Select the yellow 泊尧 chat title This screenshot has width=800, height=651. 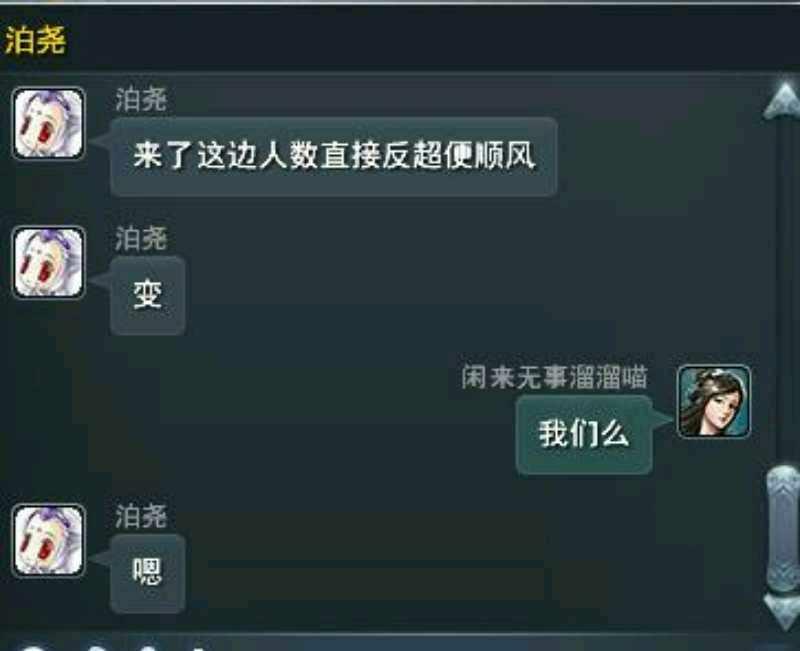pos(35,40)
